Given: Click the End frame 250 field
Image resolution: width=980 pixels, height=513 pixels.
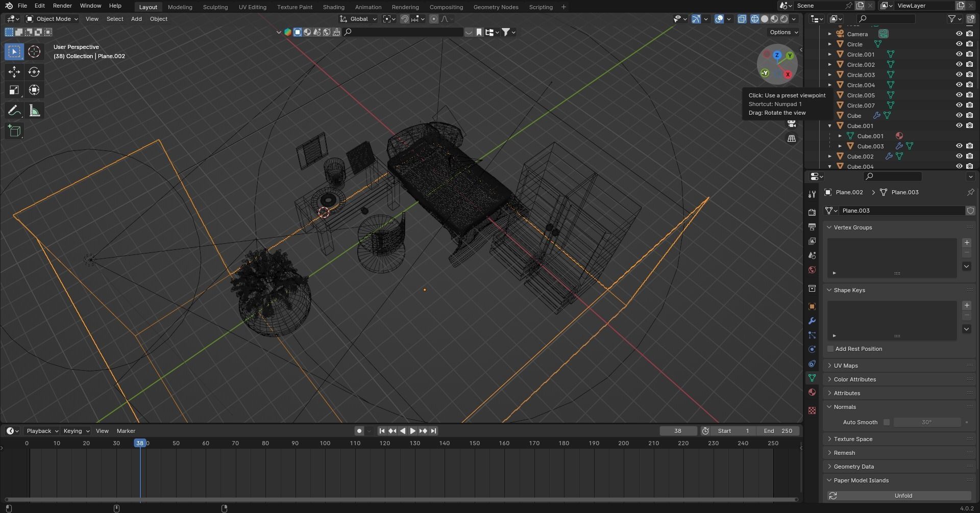Looking at the screenshot, I should tap(778, 431).
